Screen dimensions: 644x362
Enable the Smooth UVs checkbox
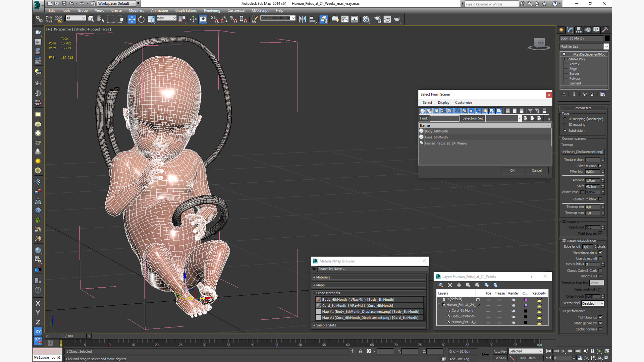tap(600, 276)
